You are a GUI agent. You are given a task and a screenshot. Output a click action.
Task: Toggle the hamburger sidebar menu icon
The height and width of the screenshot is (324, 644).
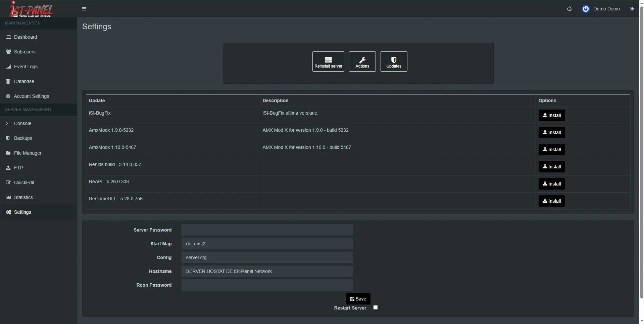click(x=84, y=9)
